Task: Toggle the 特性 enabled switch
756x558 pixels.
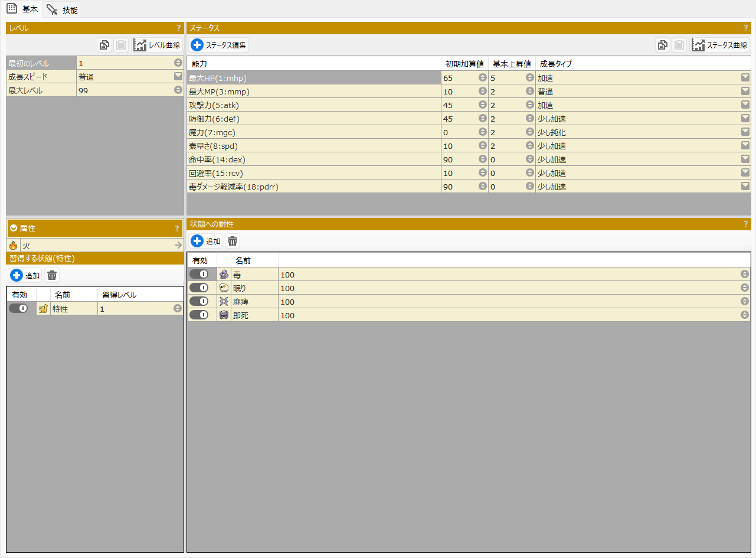Action: click(18, 308)
